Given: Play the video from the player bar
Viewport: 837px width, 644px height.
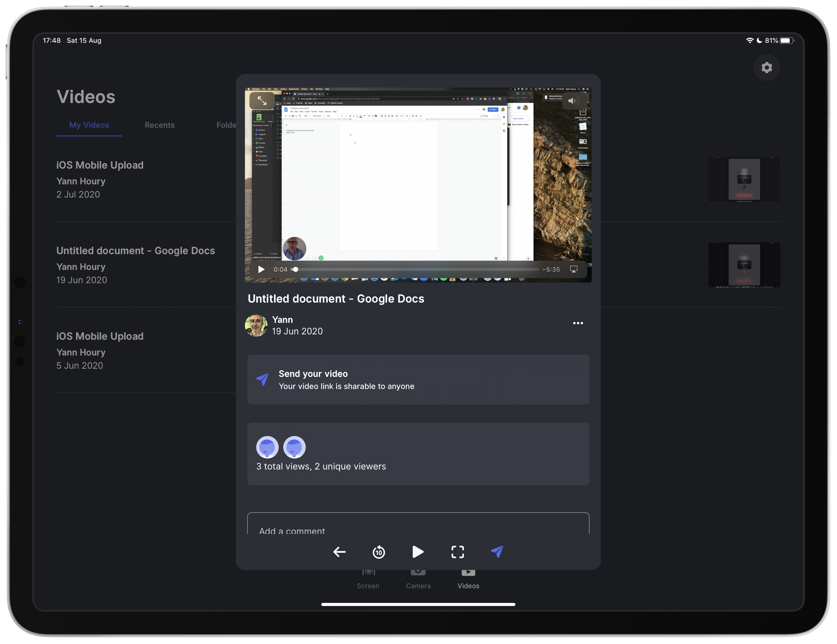Looking at the screenshot, I should [261, 269].
